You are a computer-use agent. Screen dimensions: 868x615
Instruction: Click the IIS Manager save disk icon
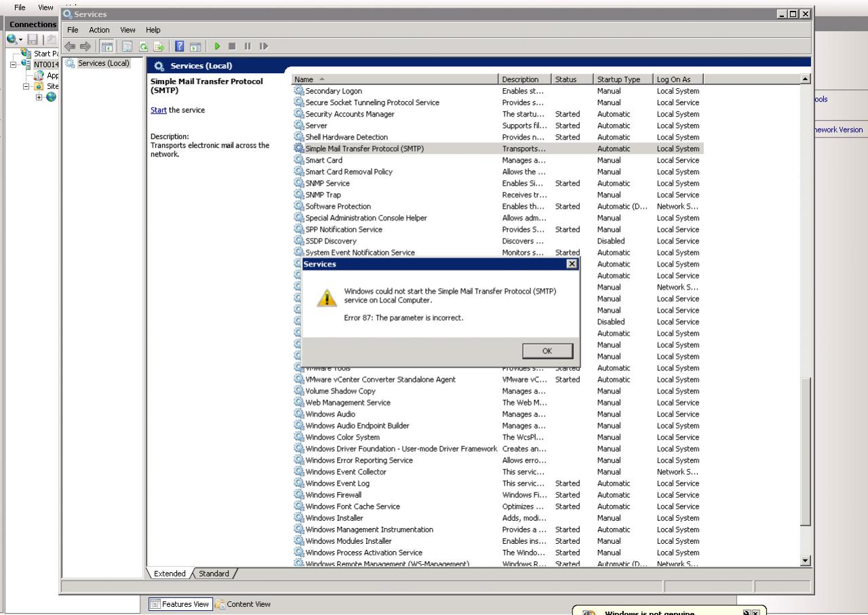tap(33, 39)
